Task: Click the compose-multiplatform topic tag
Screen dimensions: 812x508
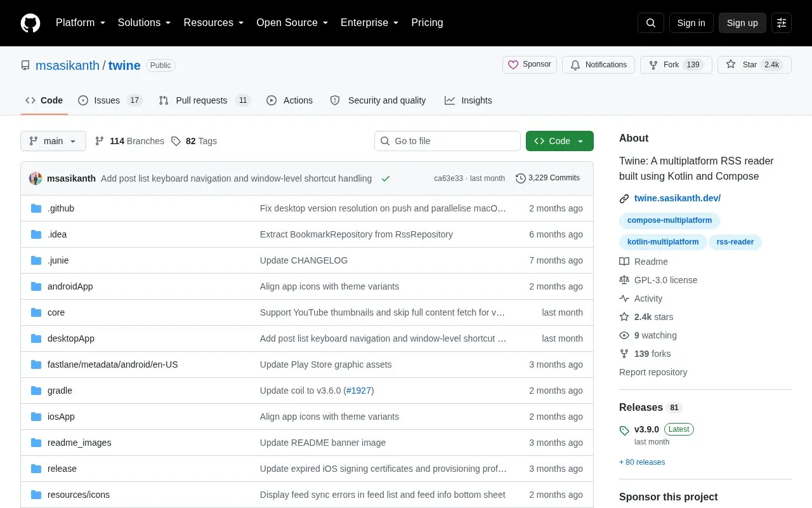Action: click(669, 221)
